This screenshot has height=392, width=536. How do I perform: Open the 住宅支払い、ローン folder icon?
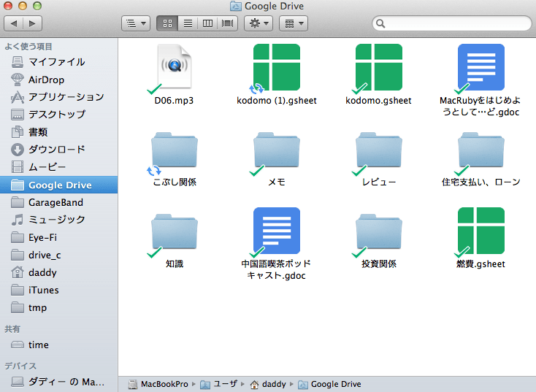coord(481,150)
